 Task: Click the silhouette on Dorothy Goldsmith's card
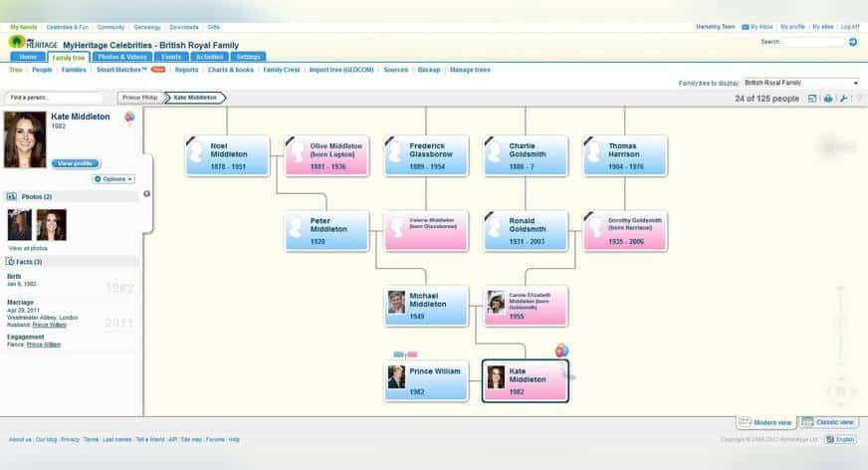[x=595, y=227]
